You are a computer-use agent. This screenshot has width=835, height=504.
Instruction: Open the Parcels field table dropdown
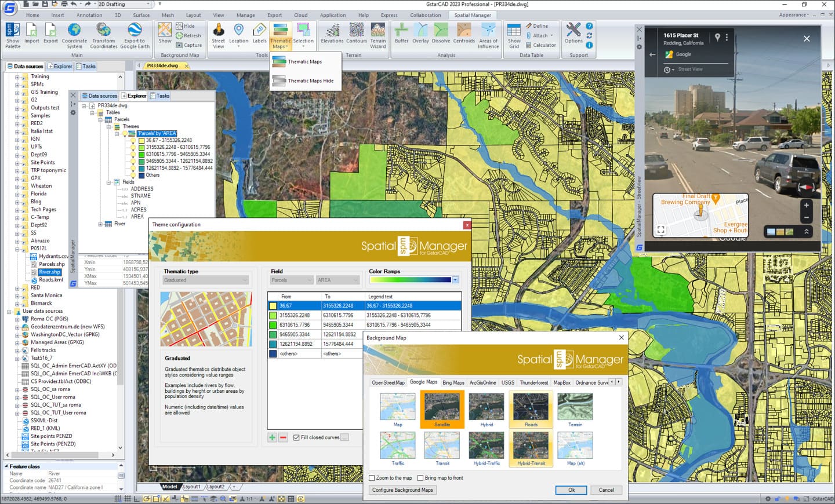tap(292, 280)
